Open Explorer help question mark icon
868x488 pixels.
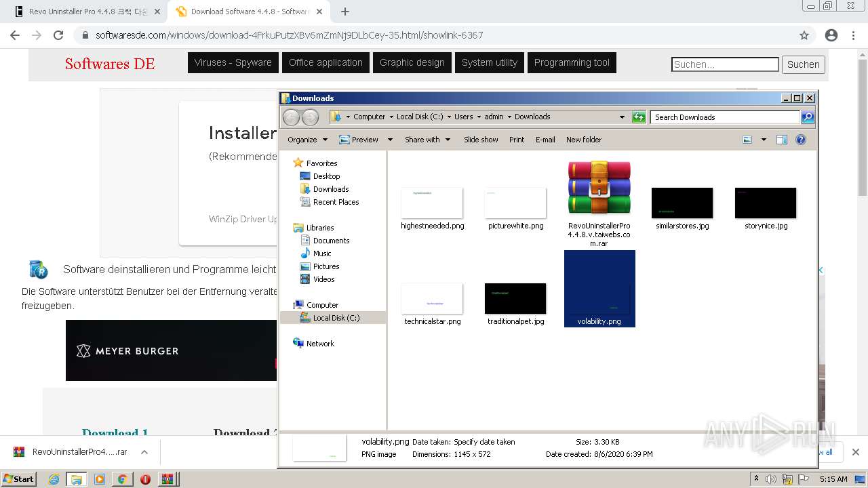coord(801,140)
